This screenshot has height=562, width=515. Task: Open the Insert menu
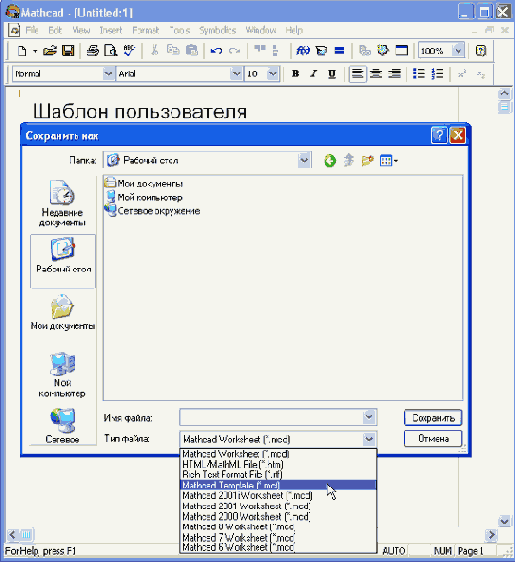pos(111,30)
